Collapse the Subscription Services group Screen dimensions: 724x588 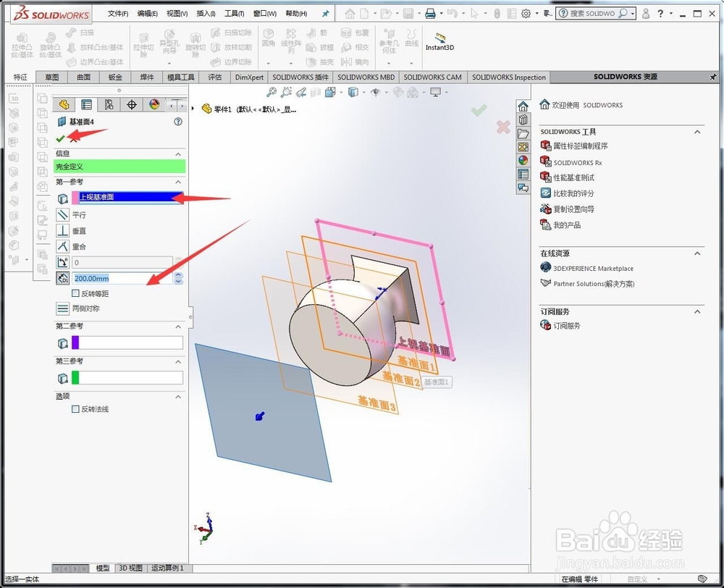697,312
